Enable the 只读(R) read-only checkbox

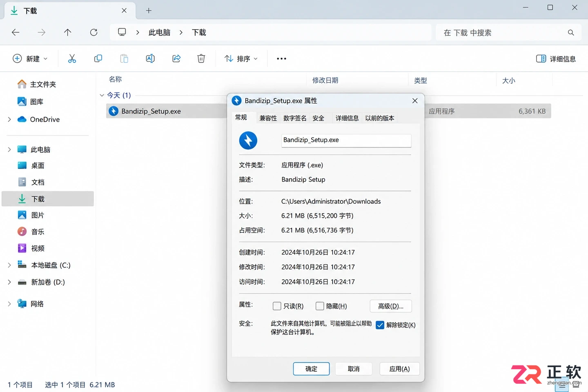(277, 306)
